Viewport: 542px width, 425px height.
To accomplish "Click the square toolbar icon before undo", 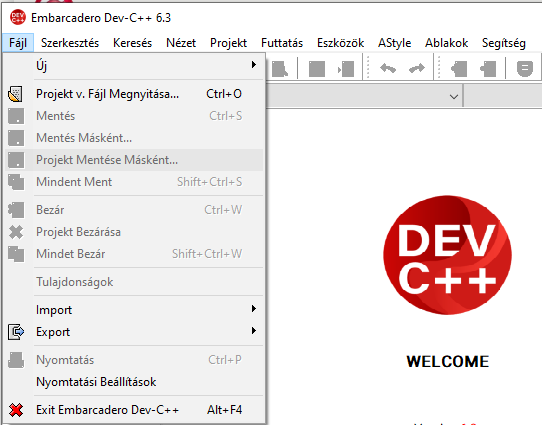I will (x=317, y=68).
